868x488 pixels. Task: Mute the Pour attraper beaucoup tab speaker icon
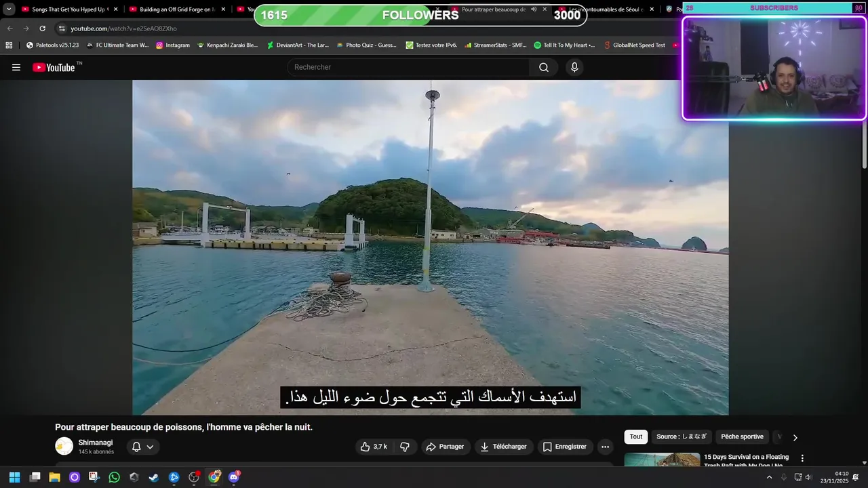tap(534, 9)
